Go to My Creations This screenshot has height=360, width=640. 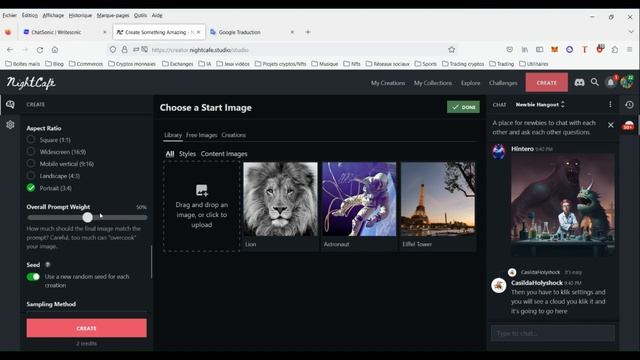tap(388, 83)
